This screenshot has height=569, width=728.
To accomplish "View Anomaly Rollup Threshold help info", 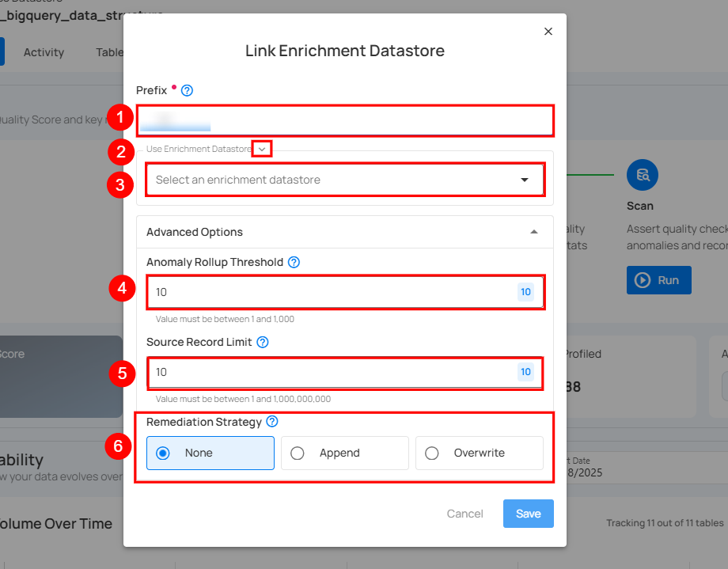I will [x=294, y=262].
